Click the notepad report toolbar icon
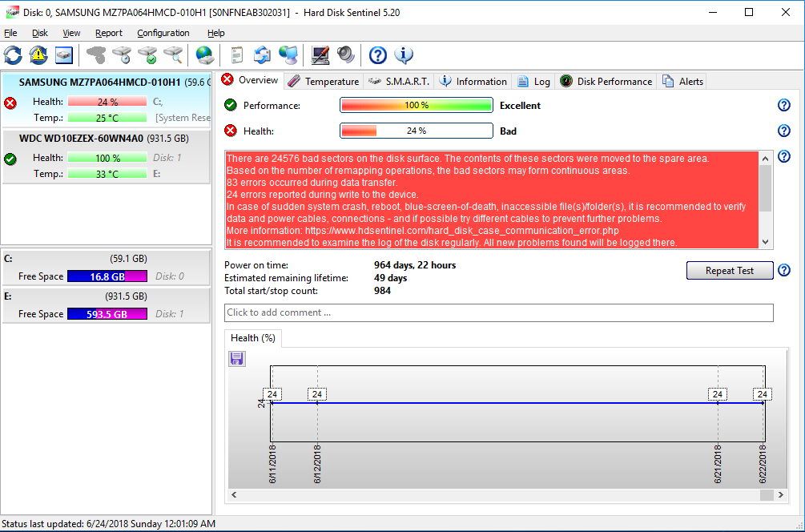 click(x=236, y=55)
